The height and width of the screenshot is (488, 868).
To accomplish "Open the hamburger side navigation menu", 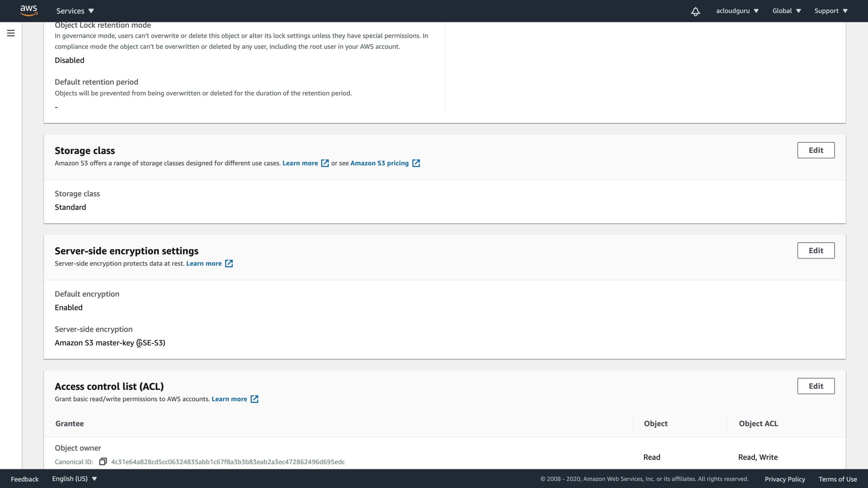I will pyautogui.click(x=11, y=33).
